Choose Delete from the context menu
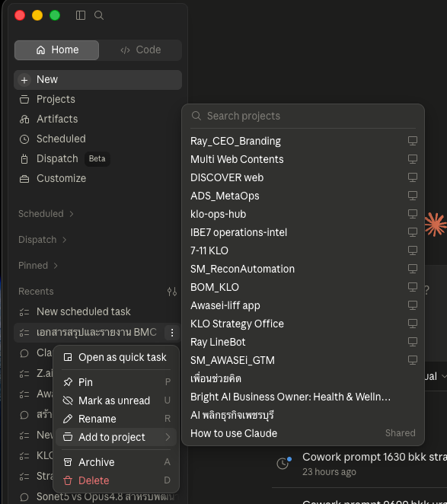The image size is (447, 504). (x=116, y=481)
